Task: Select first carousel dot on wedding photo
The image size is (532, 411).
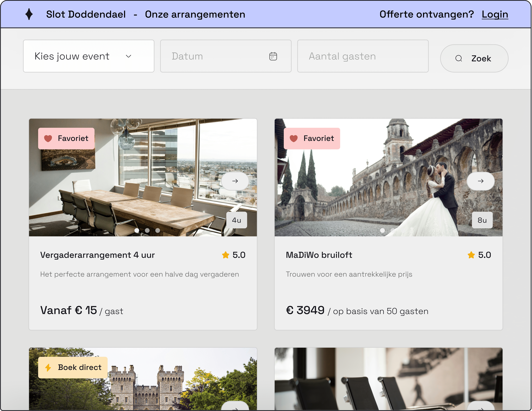Action: click(x=382, y=230)
